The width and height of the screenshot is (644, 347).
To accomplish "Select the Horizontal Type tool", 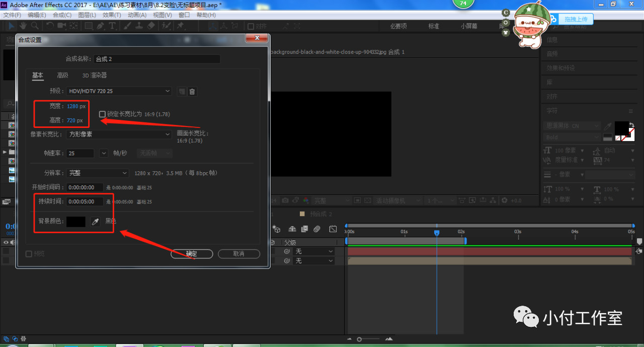I will (x=112, y=26).
